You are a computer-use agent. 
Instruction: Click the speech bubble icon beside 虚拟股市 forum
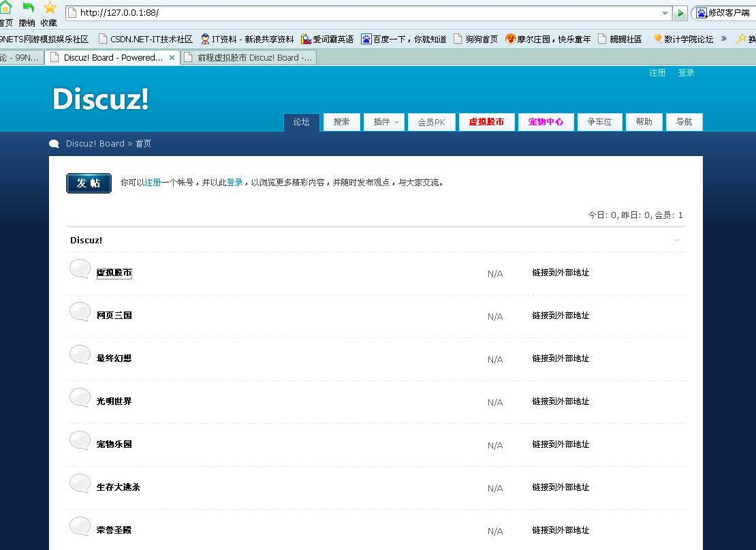(x=80, y=269)
